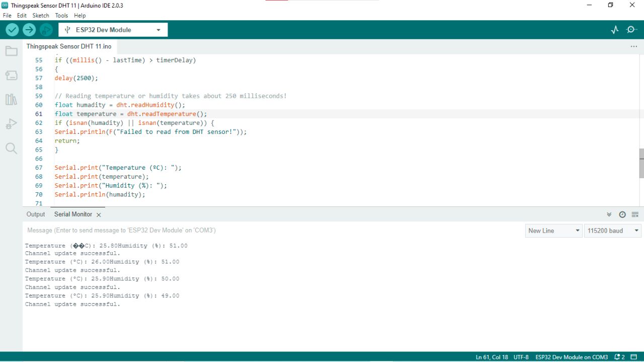The image size is (644, 362).
Task: Open the File menu
Action: (7, 16)
